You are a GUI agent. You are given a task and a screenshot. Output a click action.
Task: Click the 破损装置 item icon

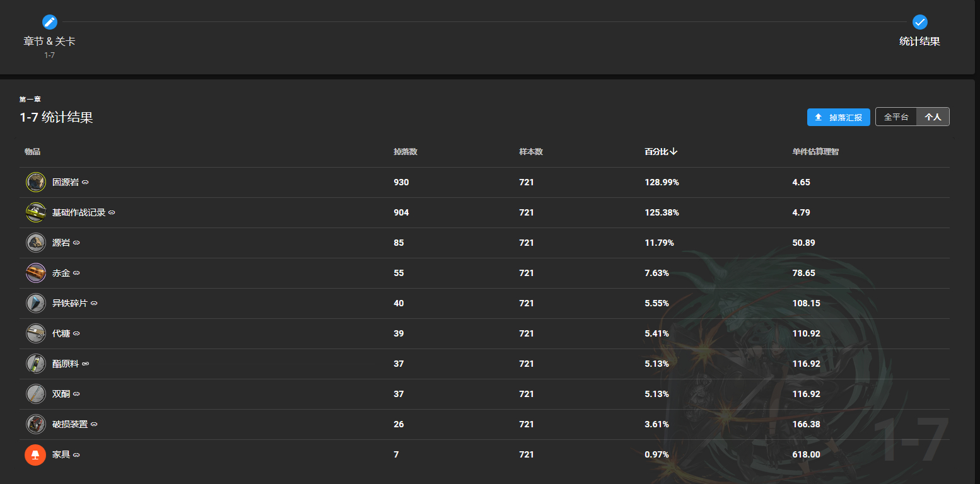35,424
